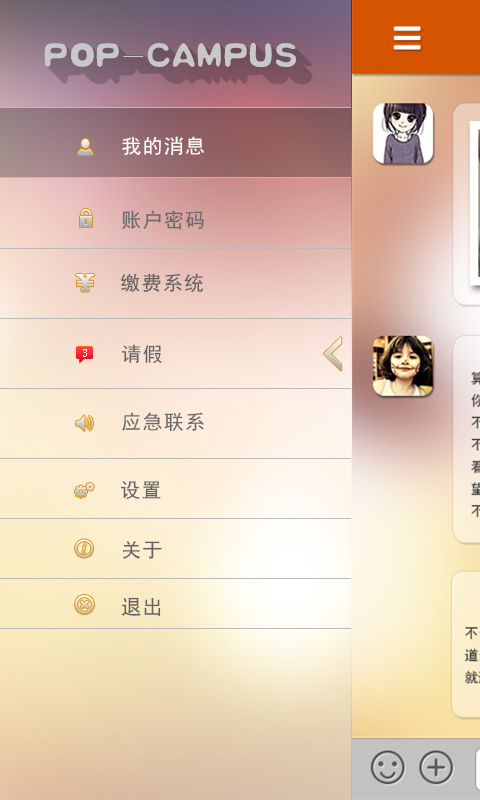
Task: Toggle the hamburger menu icon
Action: (x=407, y=38)
